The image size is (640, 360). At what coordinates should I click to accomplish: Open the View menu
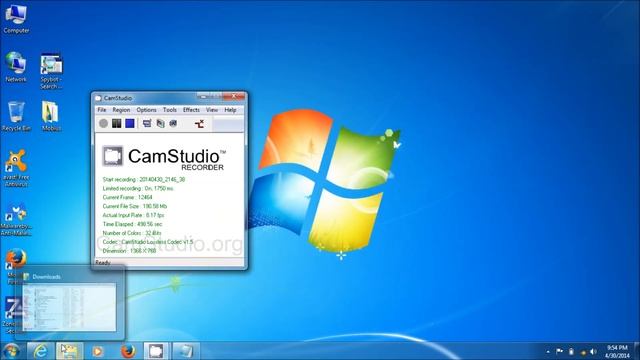[x=211, y=110]
